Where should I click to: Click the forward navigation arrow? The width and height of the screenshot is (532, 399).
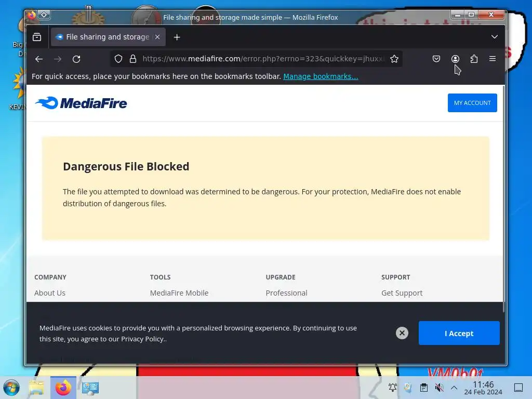[x=58, y=59]
